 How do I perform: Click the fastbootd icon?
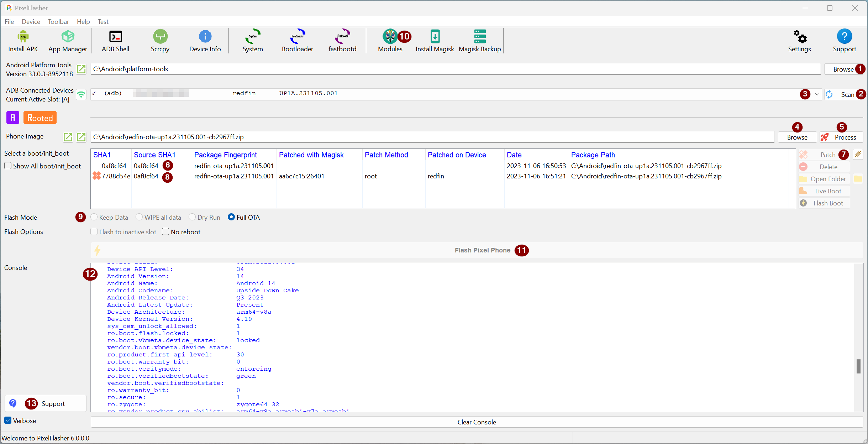click(342, 39)
